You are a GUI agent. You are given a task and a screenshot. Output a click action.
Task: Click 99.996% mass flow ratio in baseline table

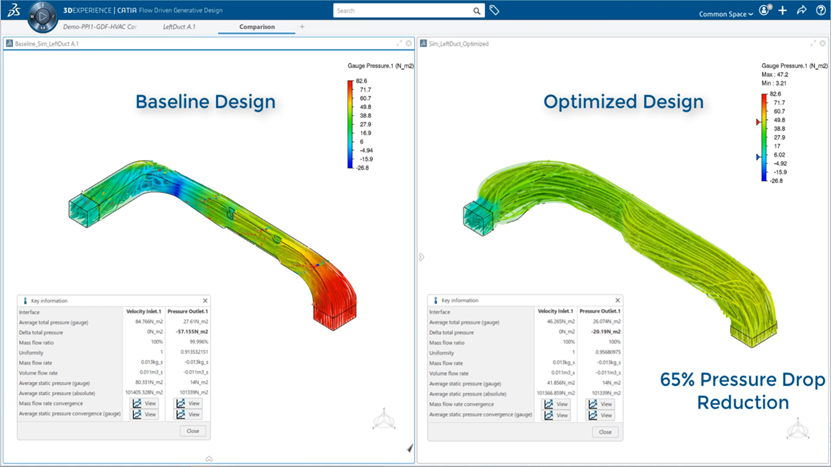[x=199, y=342]
